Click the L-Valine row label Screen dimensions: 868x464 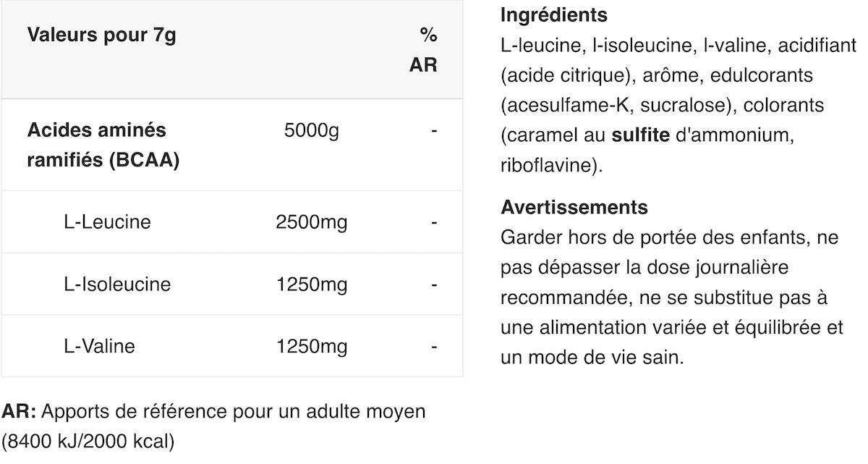point(99,346)
